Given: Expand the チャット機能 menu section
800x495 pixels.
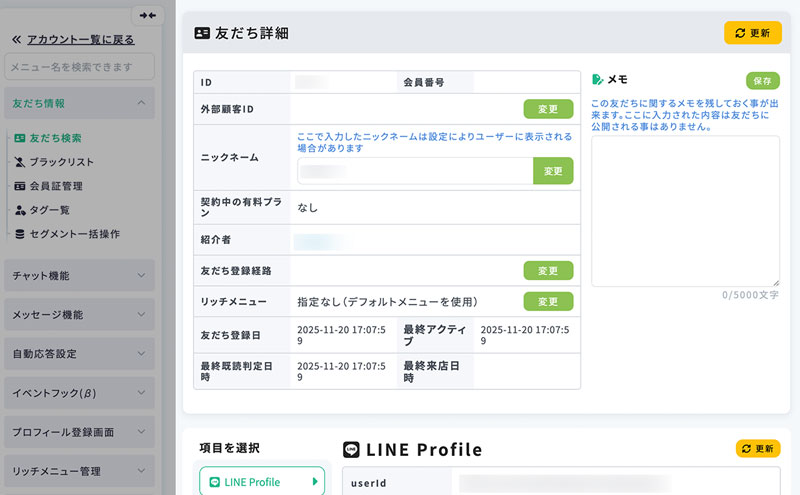Looking at the screenshot, I should pos(79,275).
